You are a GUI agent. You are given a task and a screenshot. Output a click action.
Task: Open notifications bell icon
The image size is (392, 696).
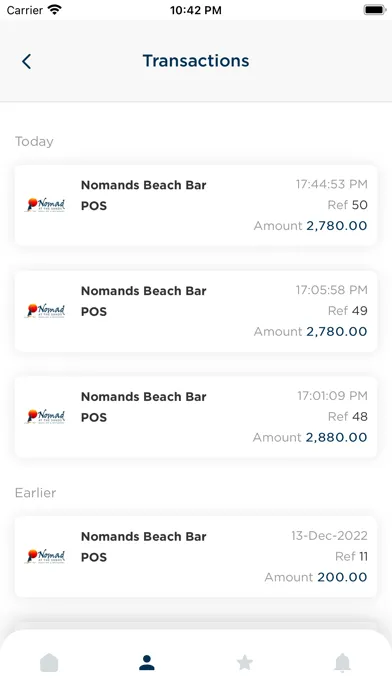(342, 663)
